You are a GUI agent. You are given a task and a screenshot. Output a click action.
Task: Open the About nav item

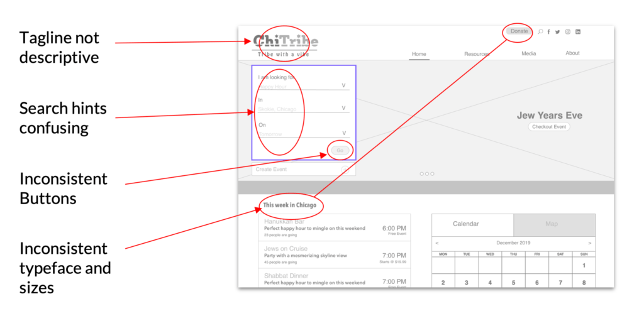point(572,53)
